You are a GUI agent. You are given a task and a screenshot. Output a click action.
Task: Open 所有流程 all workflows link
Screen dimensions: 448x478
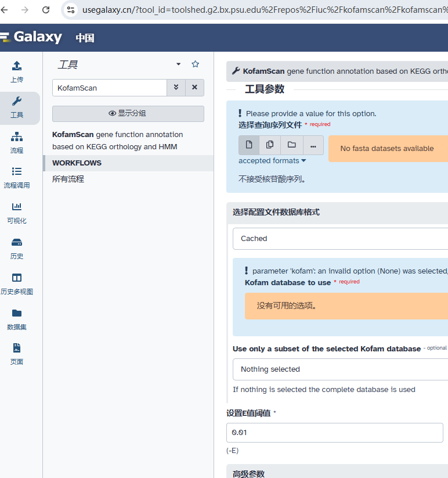click(x=68, y=179)
